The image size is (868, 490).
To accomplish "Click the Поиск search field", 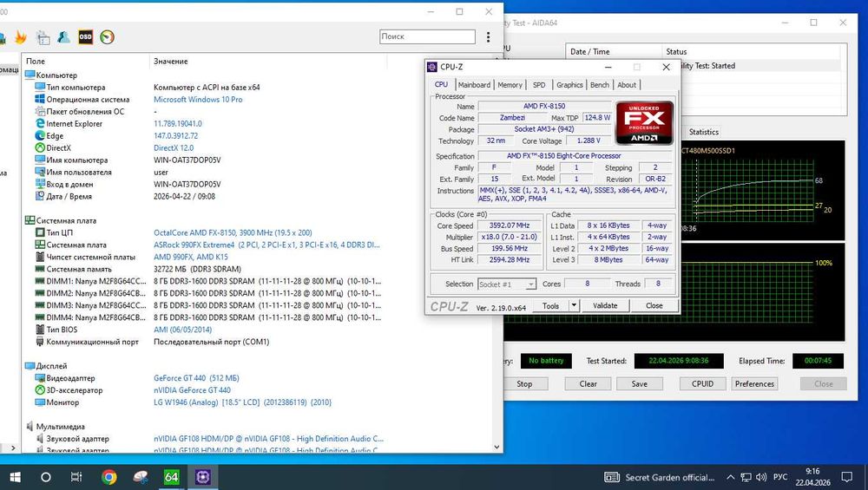I will [x=427, y=36].
